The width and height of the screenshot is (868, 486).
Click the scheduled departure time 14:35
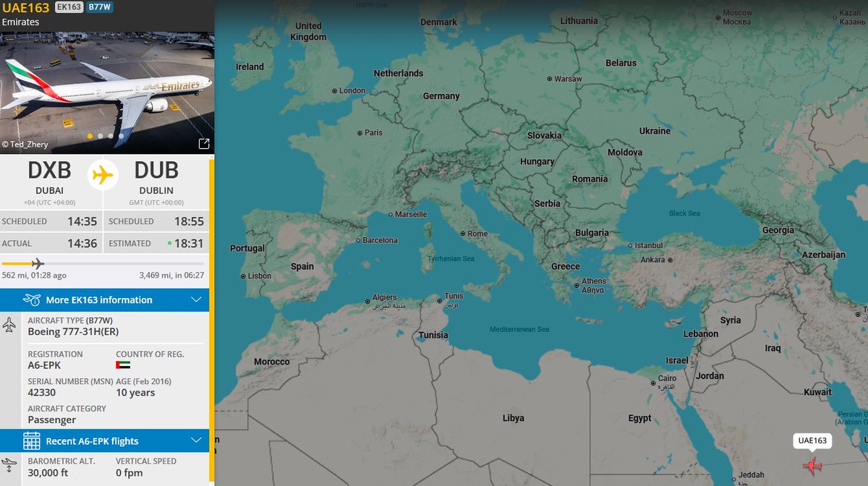tap(83, 221)
